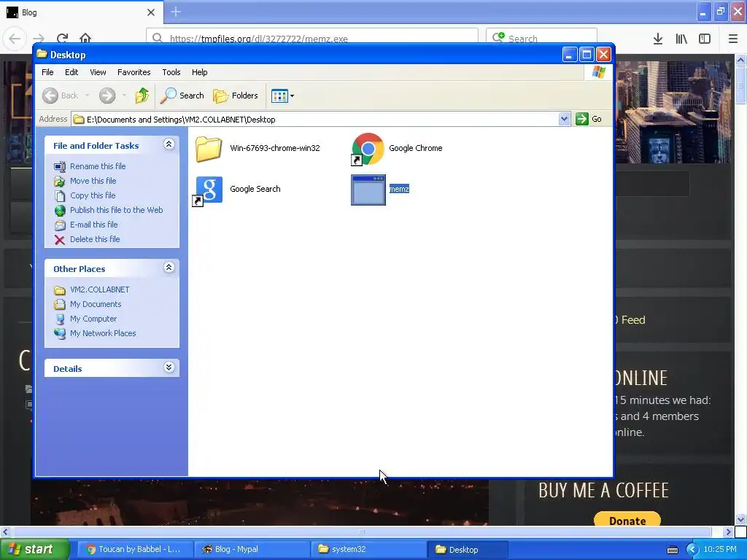Switch to system32 taskbar item
The image size is (747, 560).
point(368,550)
